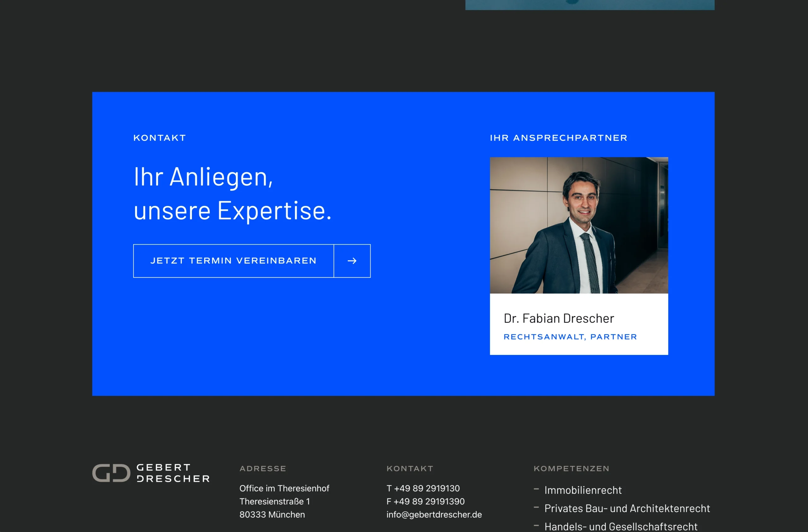The width and height of the screenshot is (808, 532).
Task: Click the Rechtsanwalt, Partner subtitle
Action: 570,337
